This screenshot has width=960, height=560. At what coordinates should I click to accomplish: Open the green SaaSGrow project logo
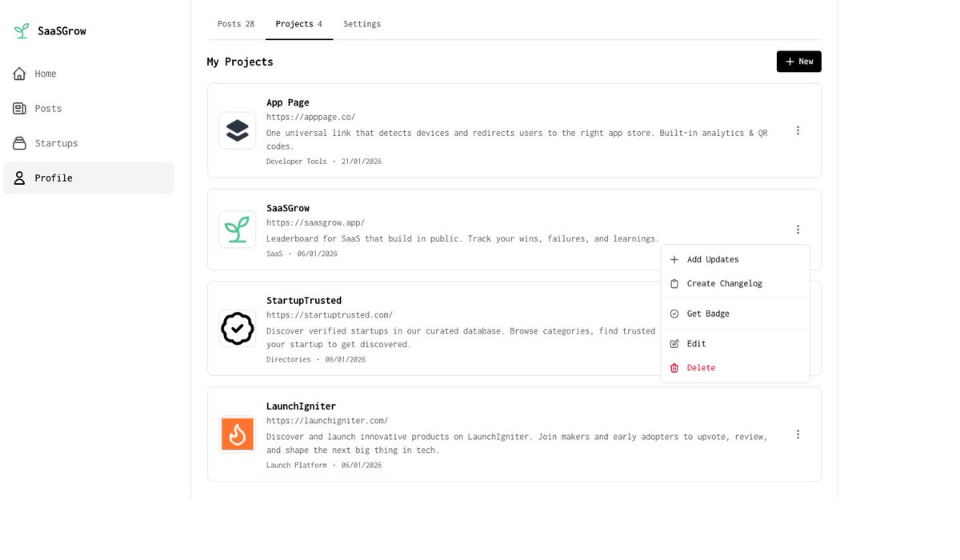pos(238,230)
